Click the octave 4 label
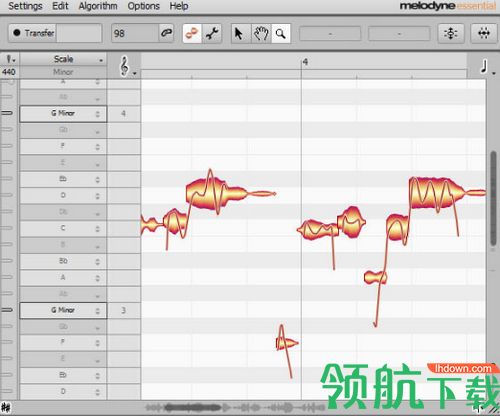 123,113
